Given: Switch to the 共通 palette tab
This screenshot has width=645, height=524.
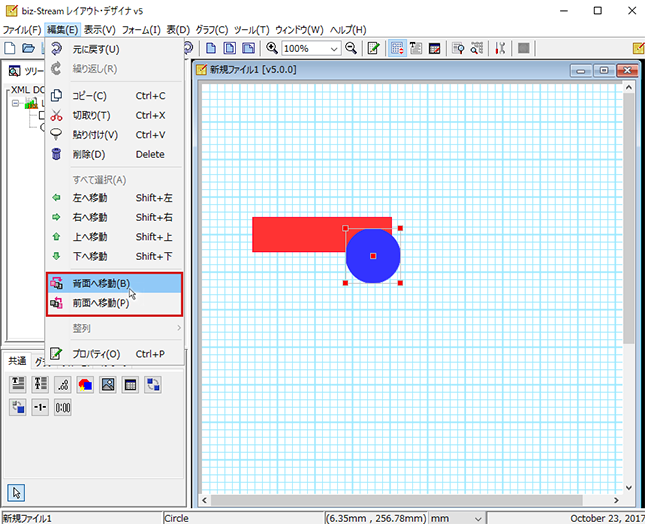Looking at the screenshot, I should (x=17, y=361).
